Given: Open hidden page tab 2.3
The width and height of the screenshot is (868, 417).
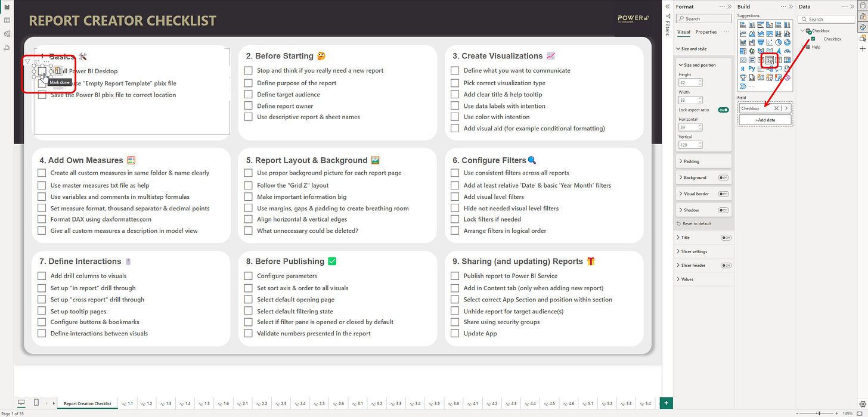Looking at the screenshot, I should (x=280, y=403).
